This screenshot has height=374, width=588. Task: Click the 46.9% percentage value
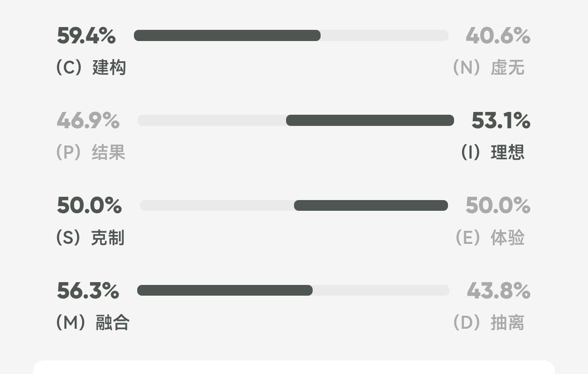[88, 121]
